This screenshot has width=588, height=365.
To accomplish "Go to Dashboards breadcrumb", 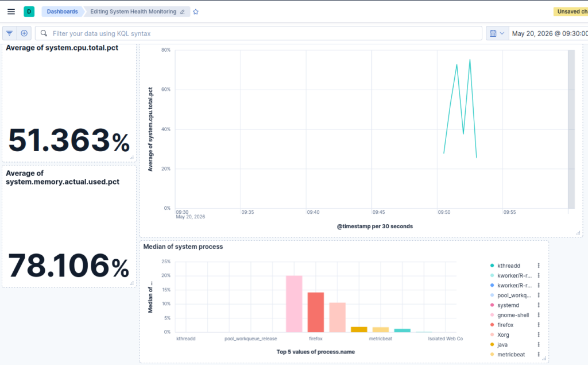I will [x=62, y=11].
